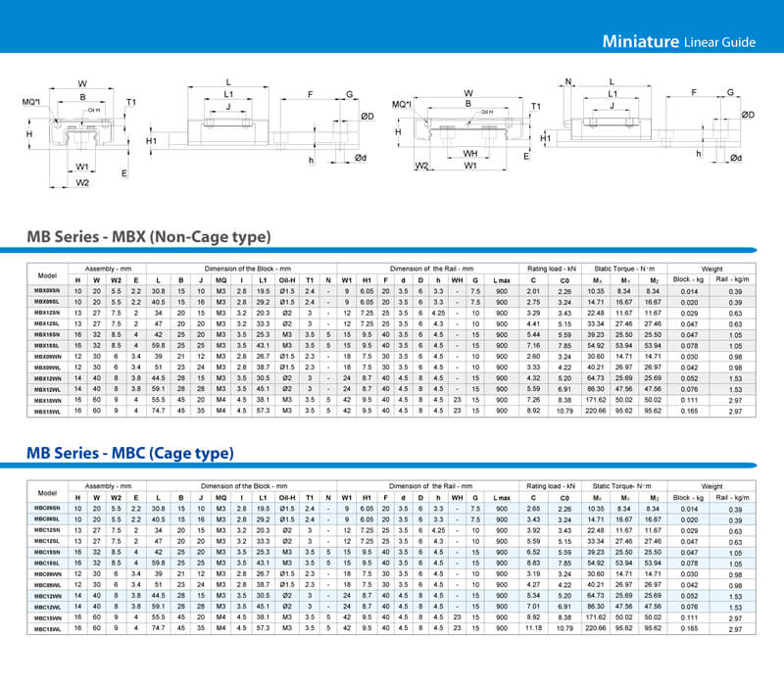Image resolution: width=784 pixels, height=688 pixels.
Task: Open the wide-block cross-section diagram showing WH
Action: click(x=468, y=131)
